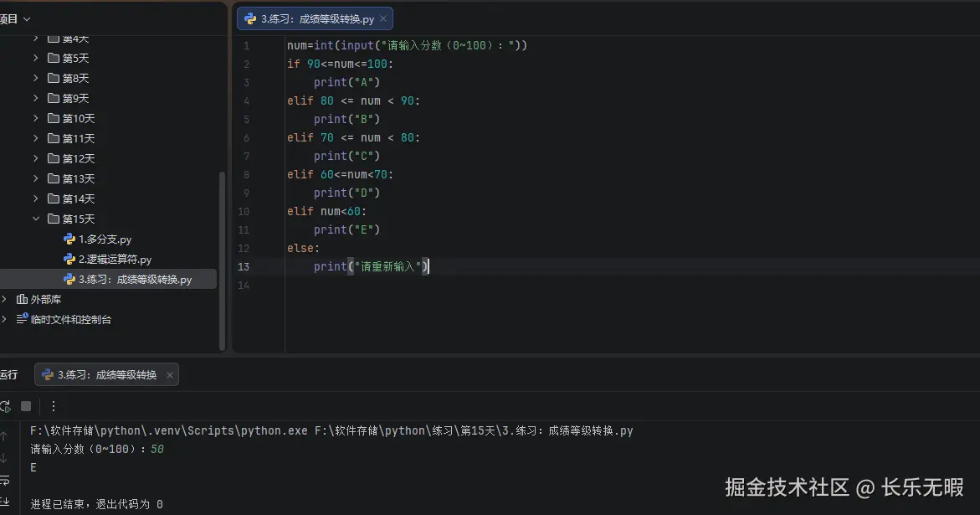
Task: Expand the 外部库 node
Action: (4, 300)
